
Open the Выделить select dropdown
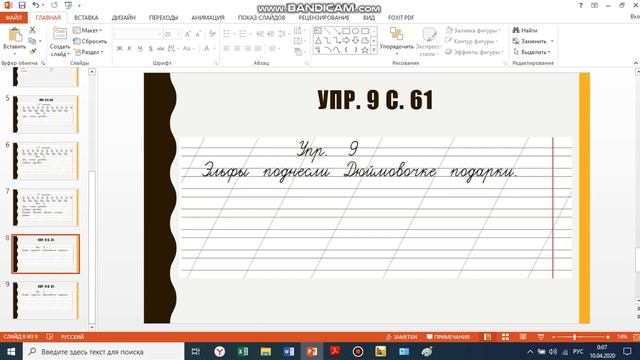532,52
